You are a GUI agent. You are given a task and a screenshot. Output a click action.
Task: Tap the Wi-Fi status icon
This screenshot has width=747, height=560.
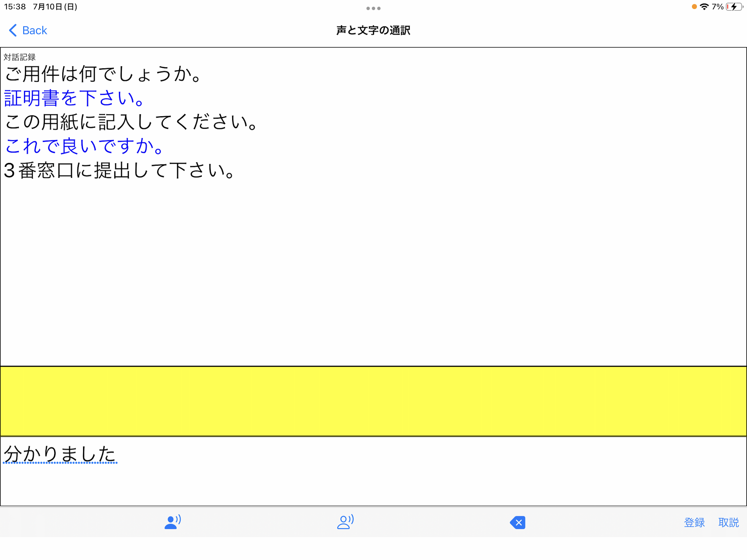[704, 7]
